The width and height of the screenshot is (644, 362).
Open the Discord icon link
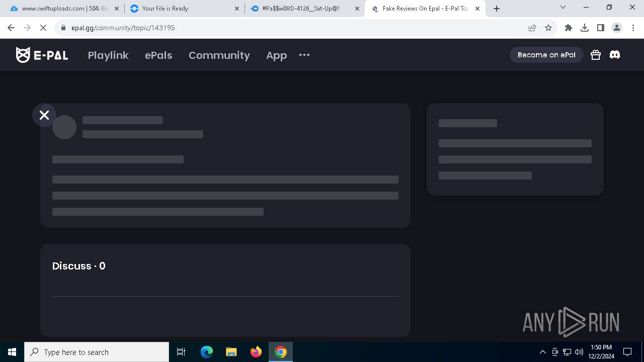tap(615, 55)
